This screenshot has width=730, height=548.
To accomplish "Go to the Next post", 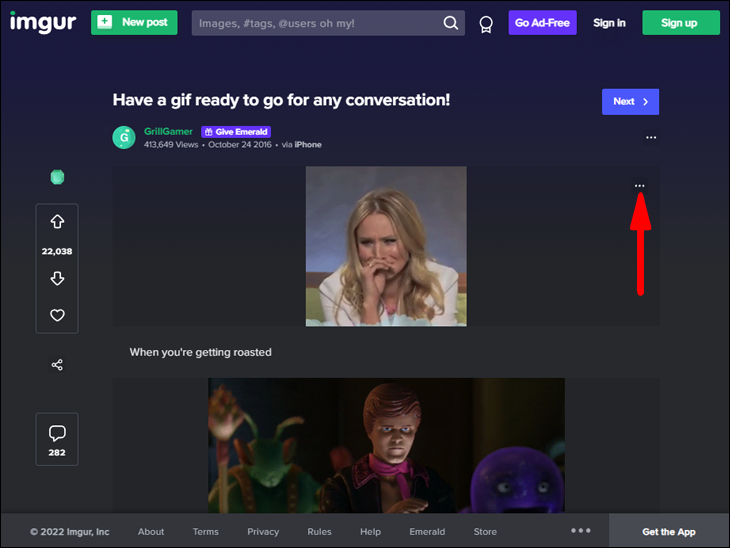I will 630,101.
